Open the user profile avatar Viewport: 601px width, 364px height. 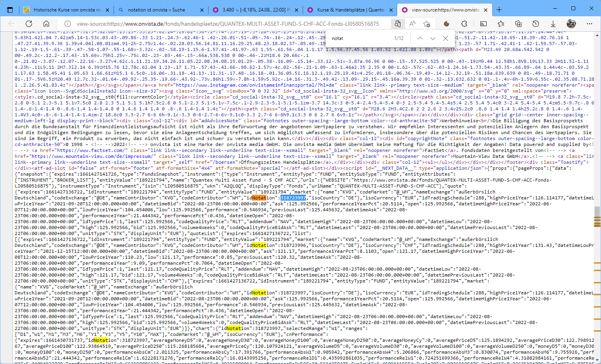click(x=571, y=24)
